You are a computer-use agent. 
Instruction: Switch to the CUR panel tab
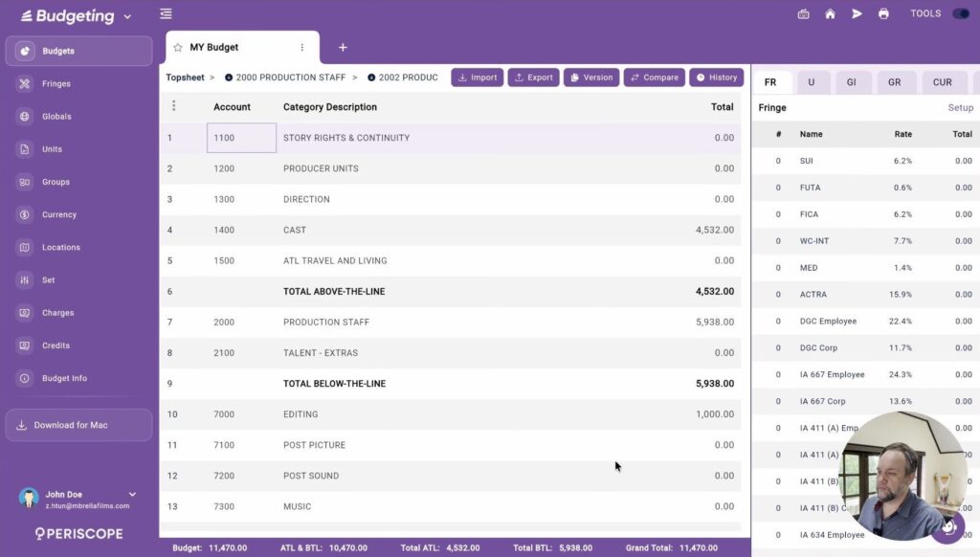[x=943, y=82]
